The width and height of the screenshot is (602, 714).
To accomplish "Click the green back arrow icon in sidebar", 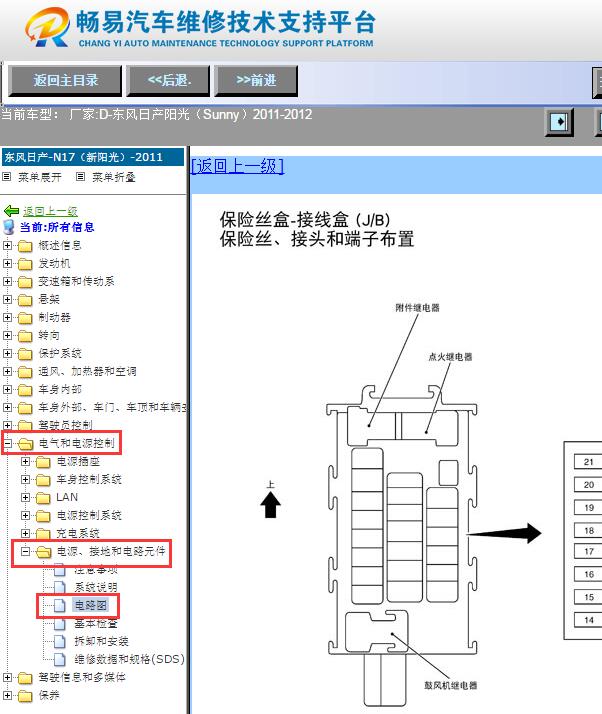I will tap(11, 211).
